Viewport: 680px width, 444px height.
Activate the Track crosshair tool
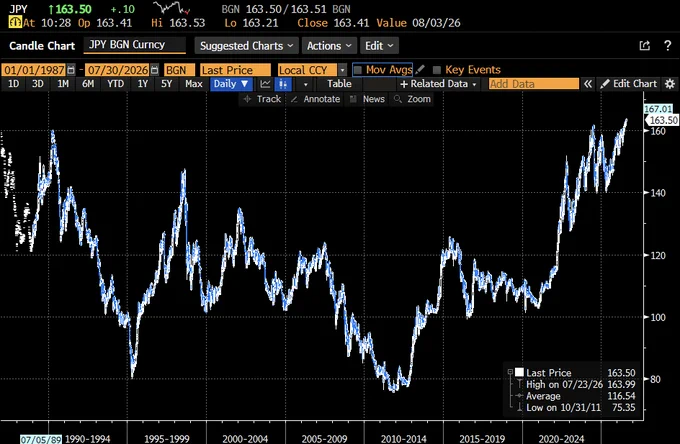pyautogui.click(x=262, y=99)
